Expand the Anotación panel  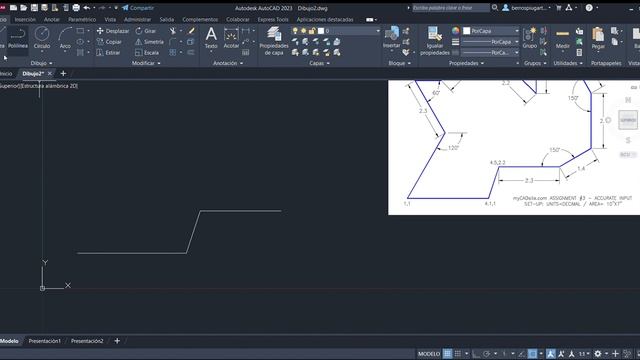point(228,63)
